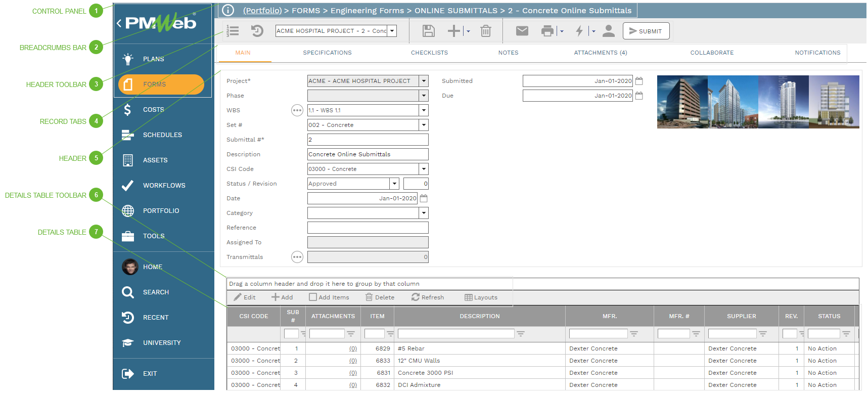Open Assets module in sidebar
Screen dimensions: 868x393
coord(155,160)
